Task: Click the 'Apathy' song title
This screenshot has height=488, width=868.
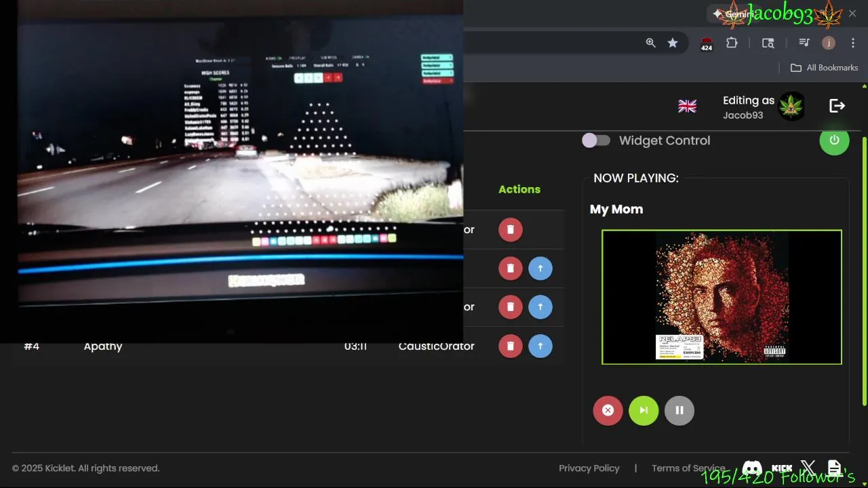Action: tap(103, 346)
